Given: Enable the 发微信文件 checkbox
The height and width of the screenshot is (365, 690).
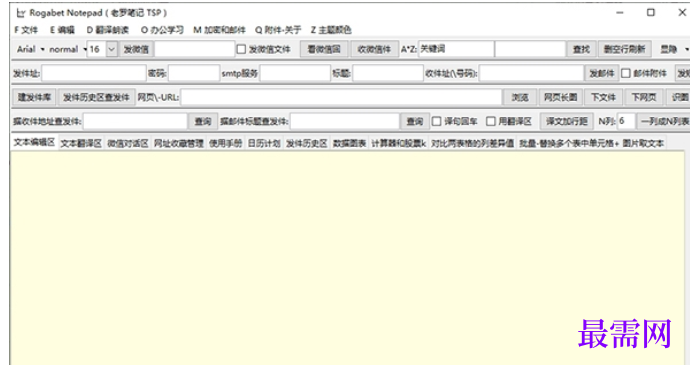Looking at the screenshot, I should coord(241,49).
